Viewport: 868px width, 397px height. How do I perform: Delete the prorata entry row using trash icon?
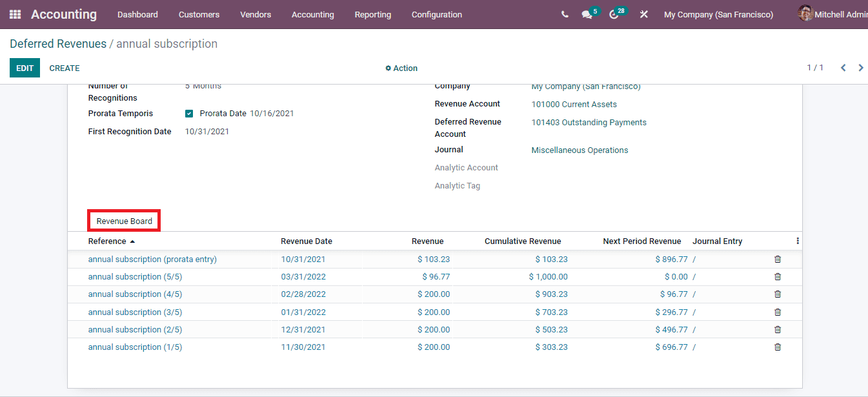777,259
